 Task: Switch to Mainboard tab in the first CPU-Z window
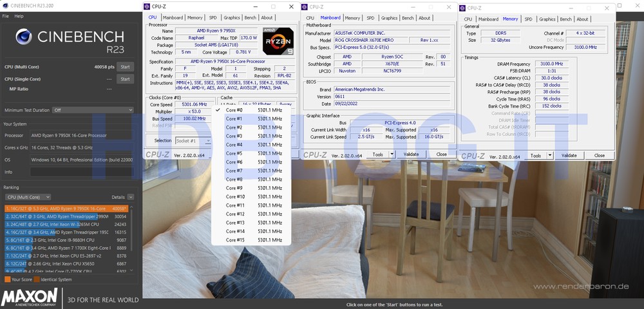(173, 17)
